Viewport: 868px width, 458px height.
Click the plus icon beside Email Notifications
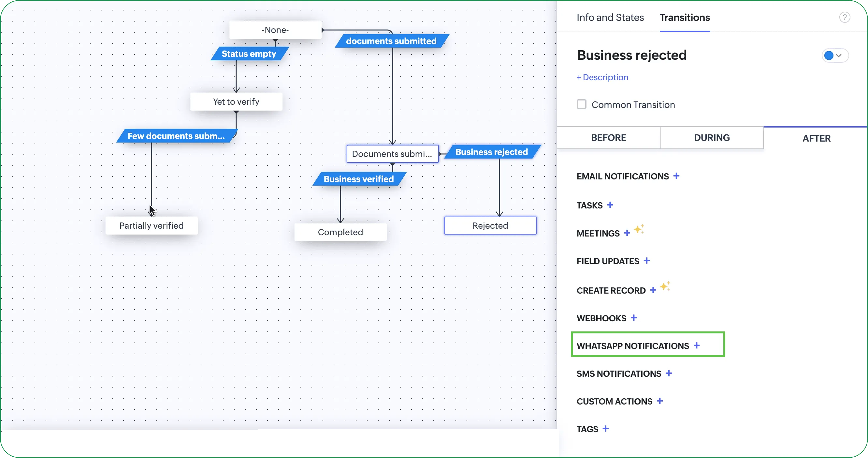pos(676,176)
